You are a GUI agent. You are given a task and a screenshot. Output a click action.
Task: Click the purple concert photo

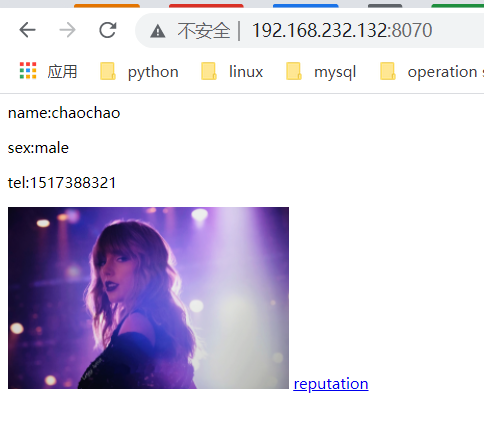(x=148, y=298)
